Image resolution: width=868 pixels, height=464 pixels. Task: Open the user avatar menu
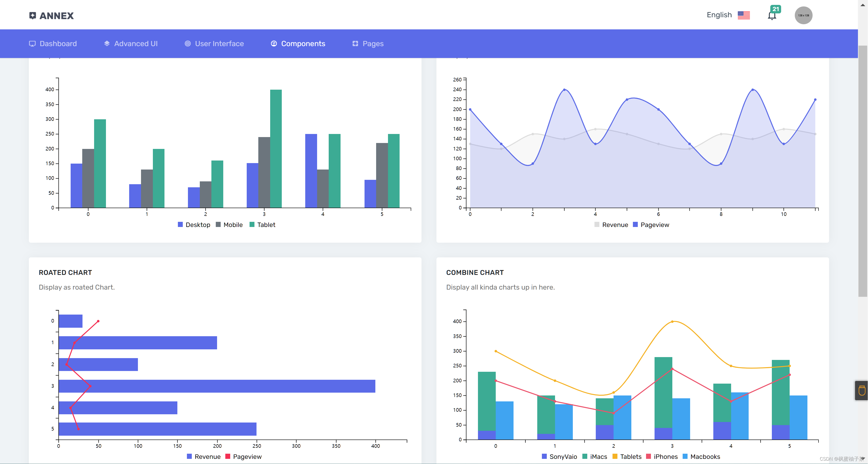[803, 15]
